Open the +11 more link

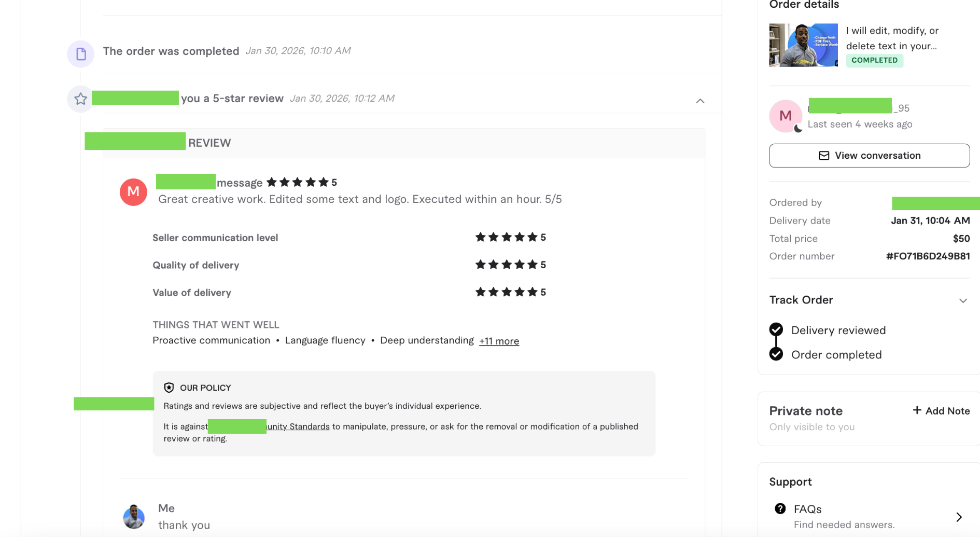[499, 341]
